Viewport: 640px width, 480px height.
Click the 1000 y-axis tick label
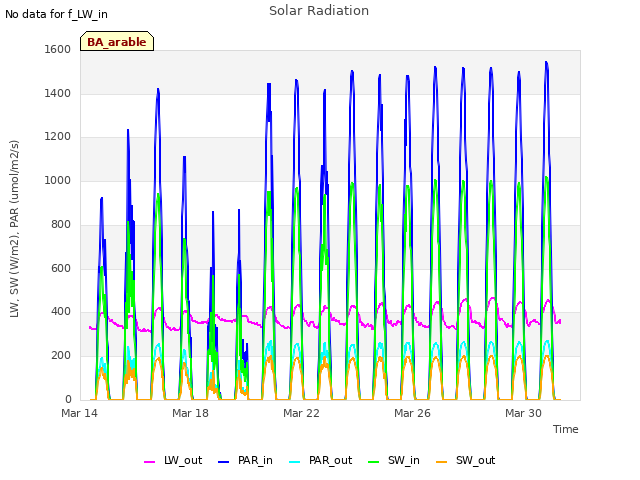pos(58,180)
